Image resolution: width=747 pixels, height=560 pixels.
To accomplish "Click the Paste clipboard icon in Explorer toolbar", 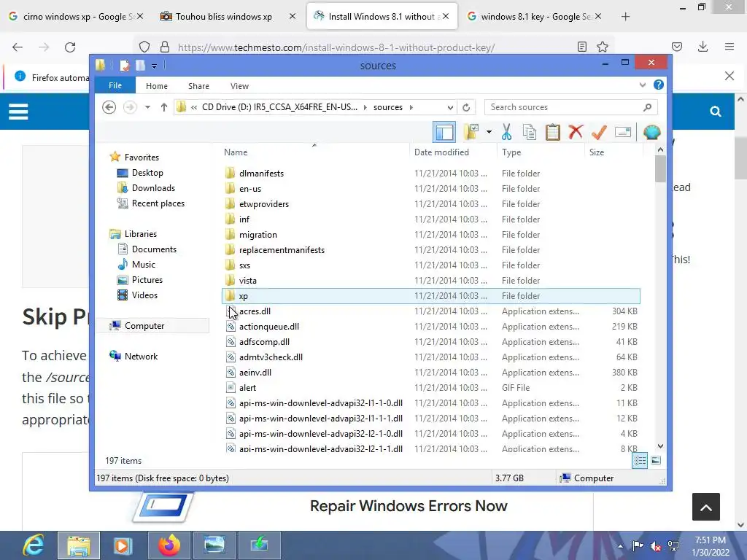I will 553,132.
